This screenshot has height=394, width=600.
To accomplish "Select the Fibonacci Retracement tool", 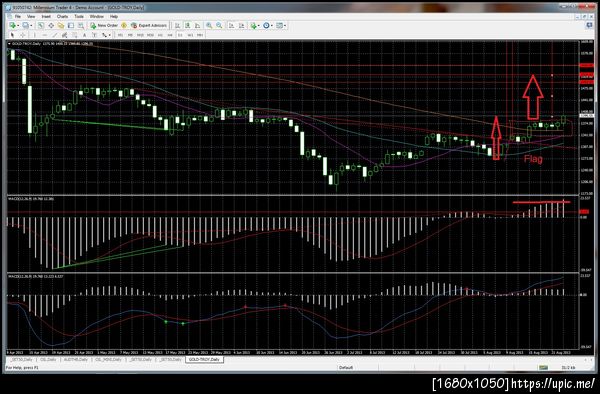I will coord(75,35).
